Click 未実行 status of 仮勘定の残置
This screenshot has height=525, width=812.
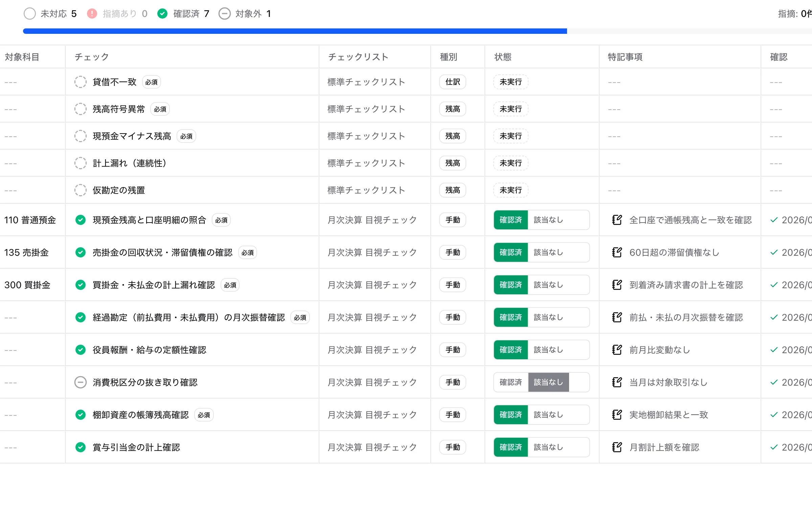click(511, 190)
